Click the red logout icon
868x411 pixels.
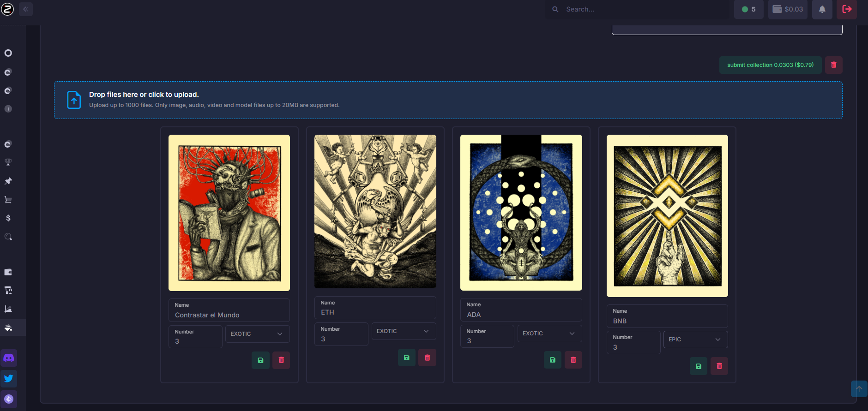point(847,9)
